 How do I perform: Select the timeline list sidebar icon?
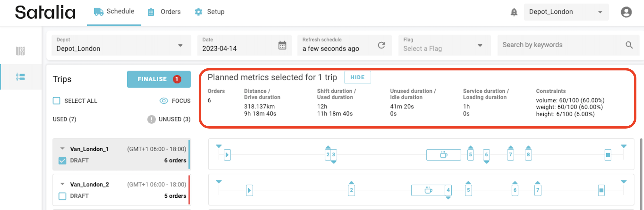[x=20, y=77]
